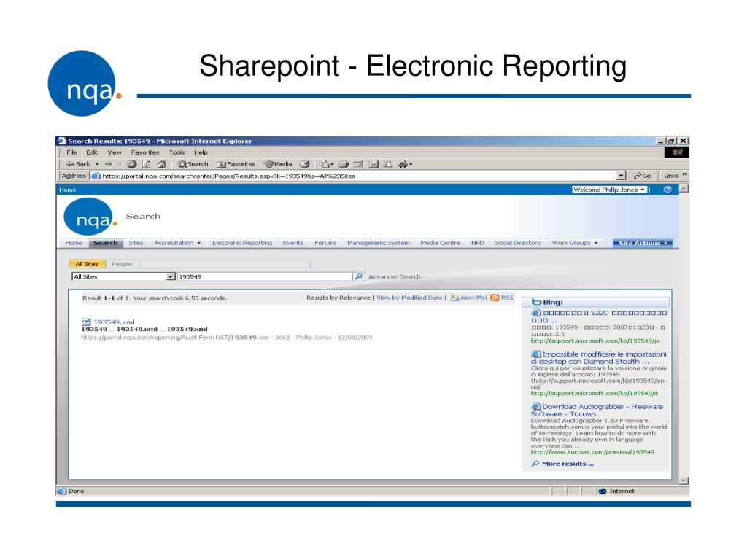The width and height of the screenshot is (747, 560).
Task: Open the Download Audiograbber Bing result
Action: pyautogui.click(x=597, y=410)
